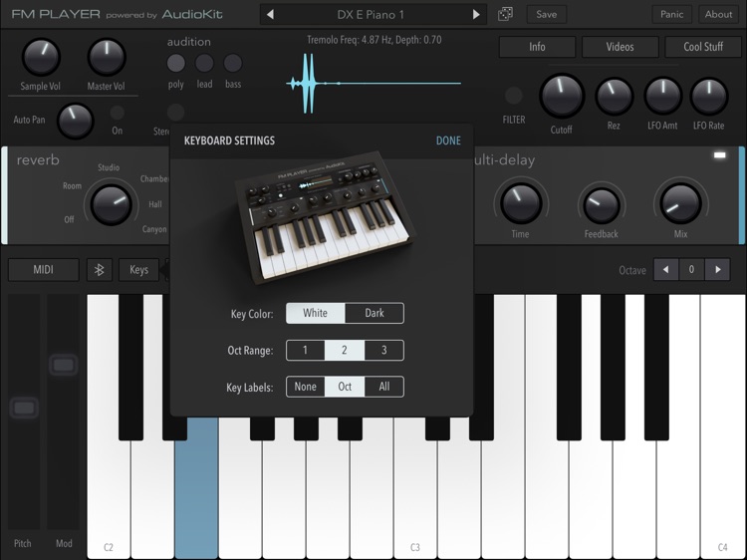The width and height of the screenshot is (747, 560).
Task: Close keyboard settings with DONE
Action: tap(448, 140)
